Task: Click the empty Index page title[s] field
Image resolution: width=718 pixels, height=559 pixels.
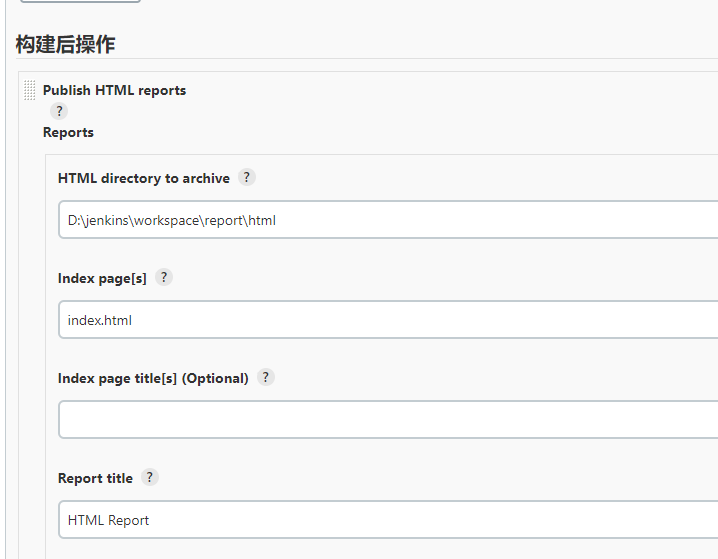Action: [x=388, y=420]
